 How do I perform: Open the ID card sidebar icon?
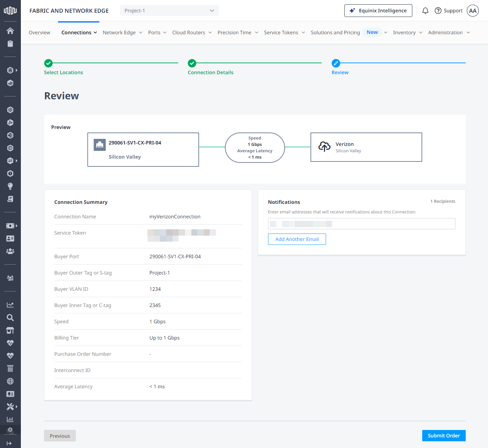pyautogui.click(x=10, y=238)
